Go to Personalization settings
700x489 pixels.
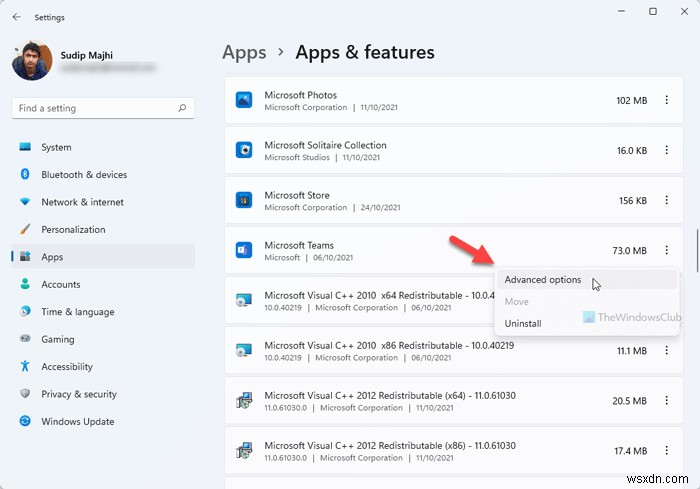tap(103, 229)
